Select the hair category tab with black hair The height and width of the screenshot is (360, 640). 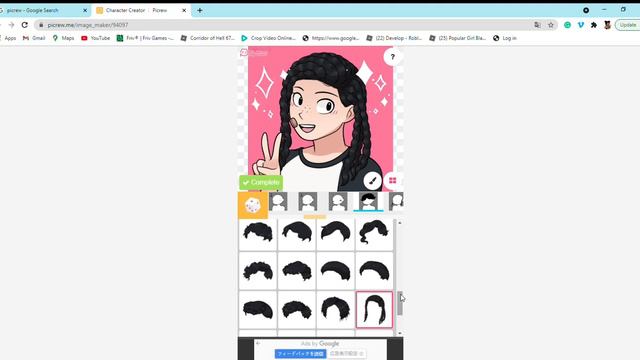coord(368,202)
